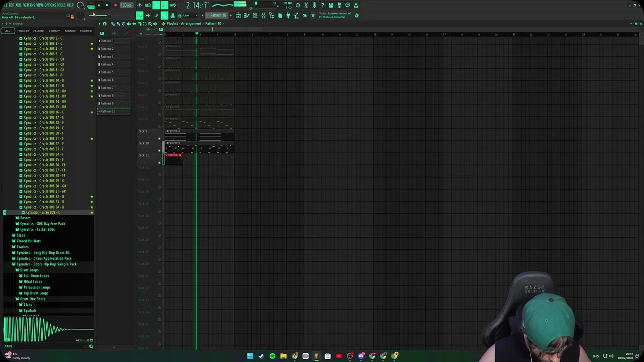Select the Slice tool in playlist toolbar
Image resolution: width=644 pixels, height=362 pixels.
pos(139,24)
